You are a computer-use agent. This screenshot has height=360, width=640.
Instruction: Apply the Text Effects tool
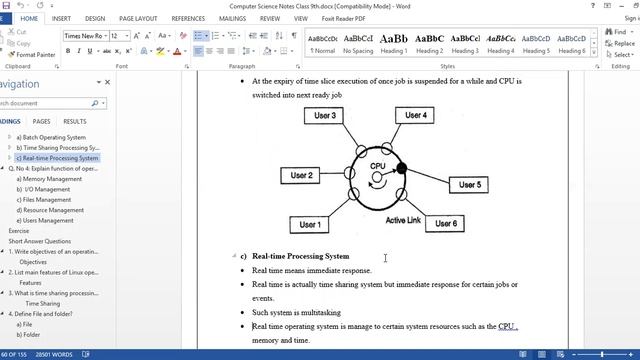144,51
